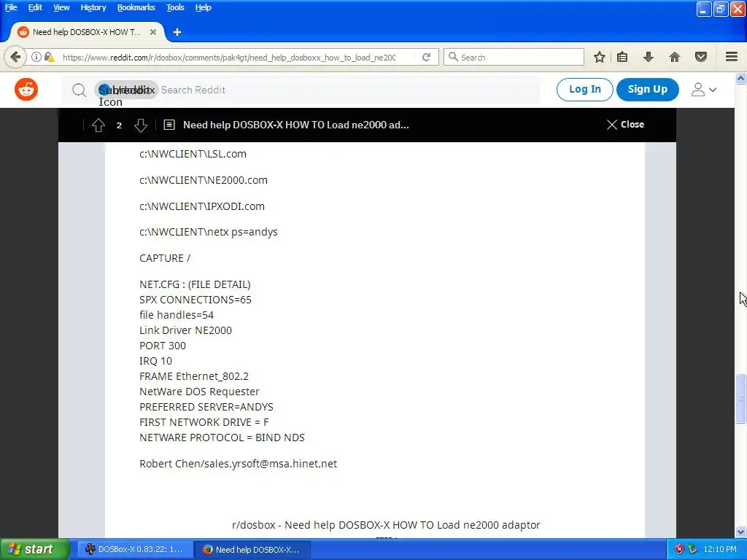The image size is (747, 560).
Task: Click text 'NETWARE PROTOCOL = BIND NDS'
Action: coord(222,437)
